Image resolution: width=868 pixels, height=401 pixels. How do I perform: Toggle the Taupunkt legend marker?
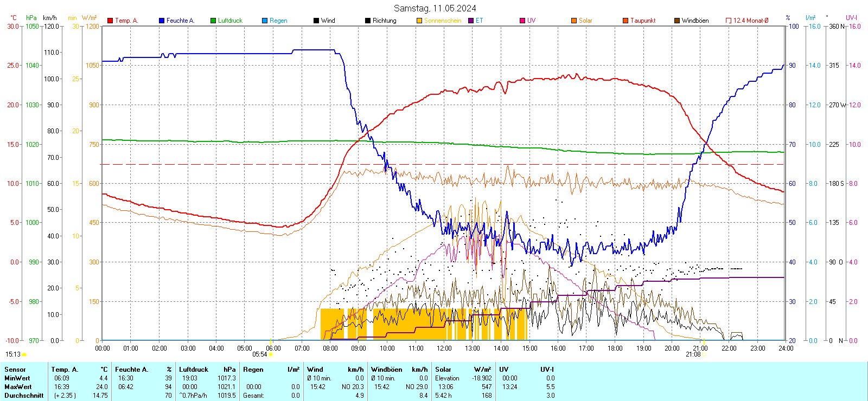(626, 21)
